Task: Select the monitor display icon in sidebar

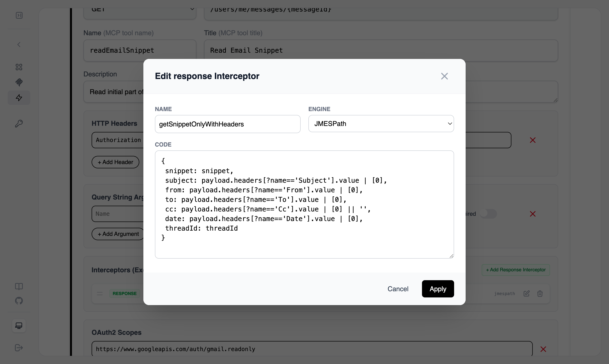Action: [x=19, y=326]
